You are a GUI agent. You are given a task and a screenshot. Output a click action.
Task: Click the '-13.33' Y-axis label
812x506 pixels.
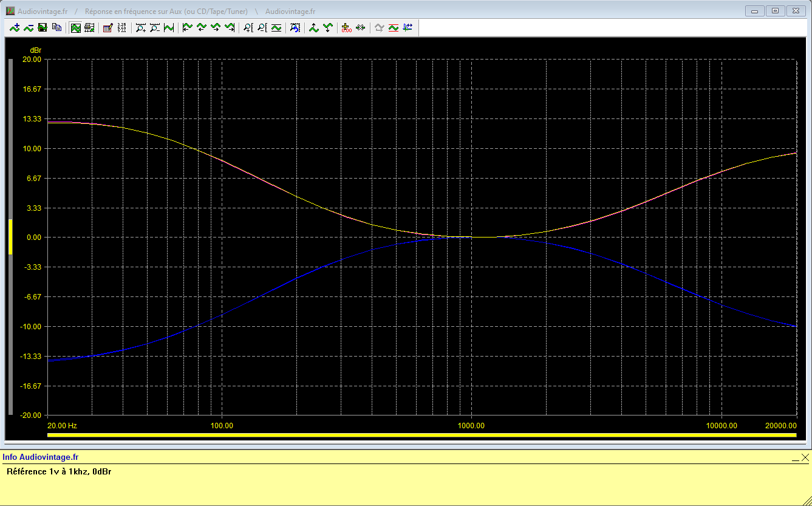[30, 356]
